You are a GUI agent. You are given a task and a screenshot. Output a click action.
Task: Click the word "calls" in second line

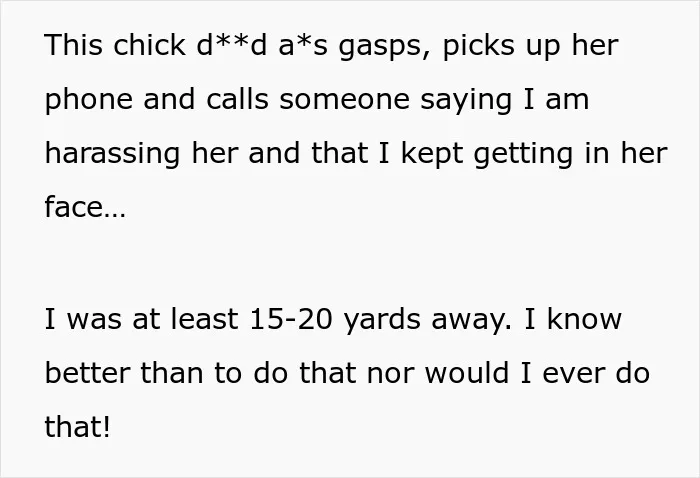tap(237, 99)
